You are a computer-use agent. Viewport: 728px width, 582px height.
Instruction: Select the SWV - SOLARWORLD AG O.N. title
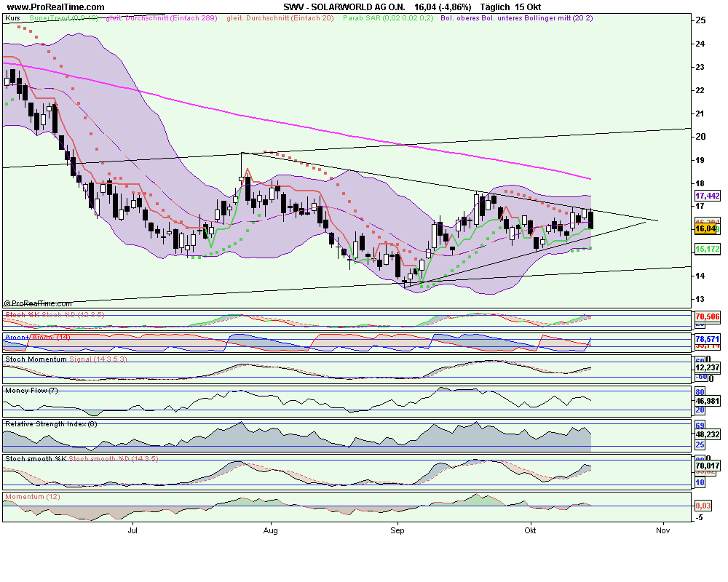coord(344,7)
